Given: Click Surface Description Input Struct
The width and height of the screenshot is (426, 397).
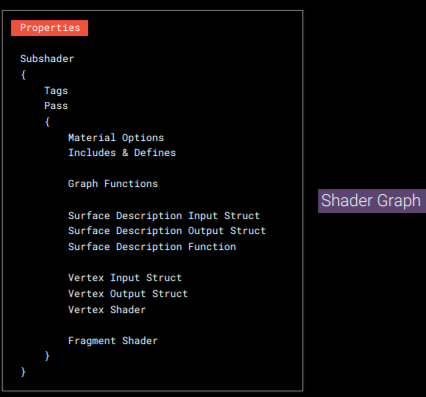Looking at the screenshot, I should point(164,216).
